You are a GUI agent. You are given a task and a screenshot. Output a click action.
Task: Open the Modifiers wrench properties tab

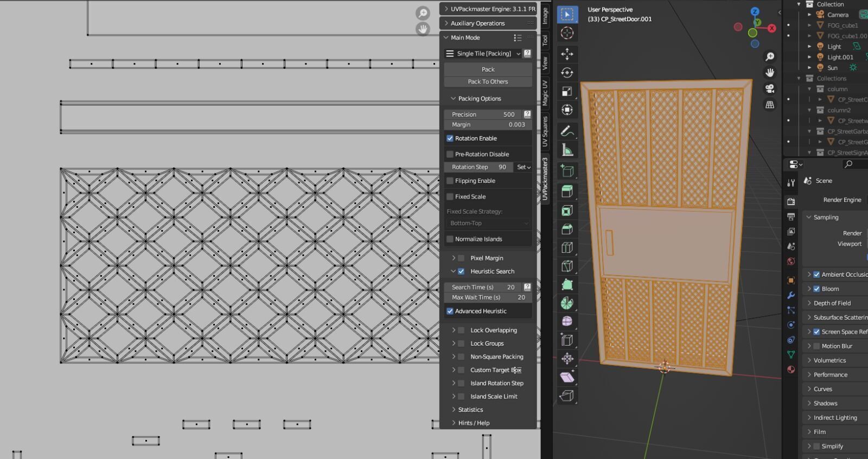point(791,295)
